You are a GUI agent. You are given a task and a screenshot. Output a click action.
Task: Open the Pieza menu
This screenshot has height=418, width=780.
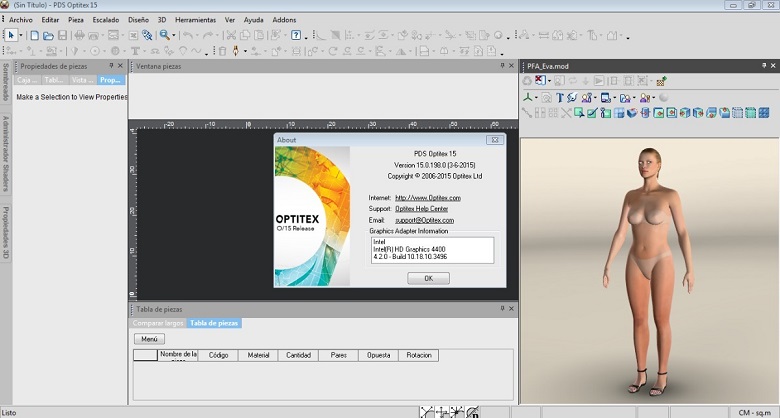76,20
